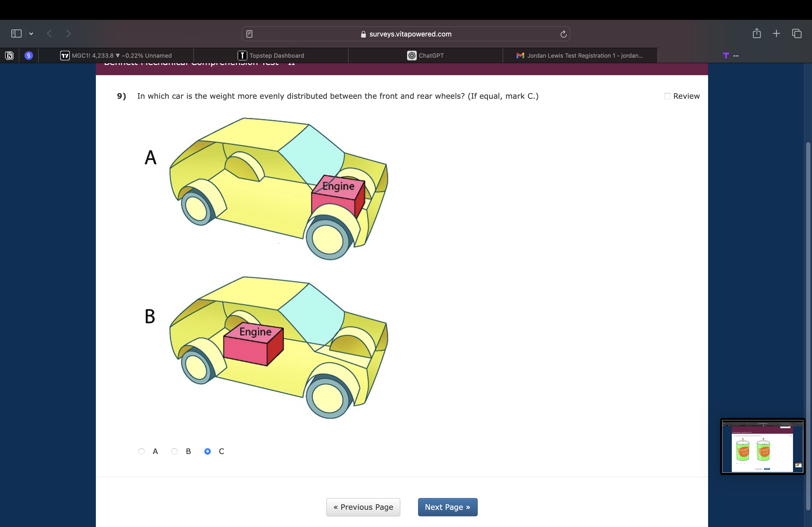Check the Review checkbox
Screen dimensions: 812x527
(x=667, y=96)
